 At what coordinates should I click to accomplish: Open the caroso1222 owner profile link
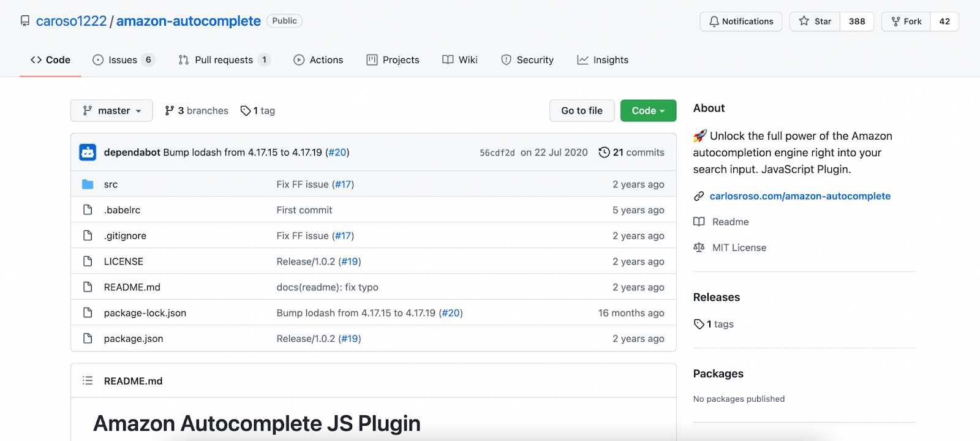[x=71, y=21]
